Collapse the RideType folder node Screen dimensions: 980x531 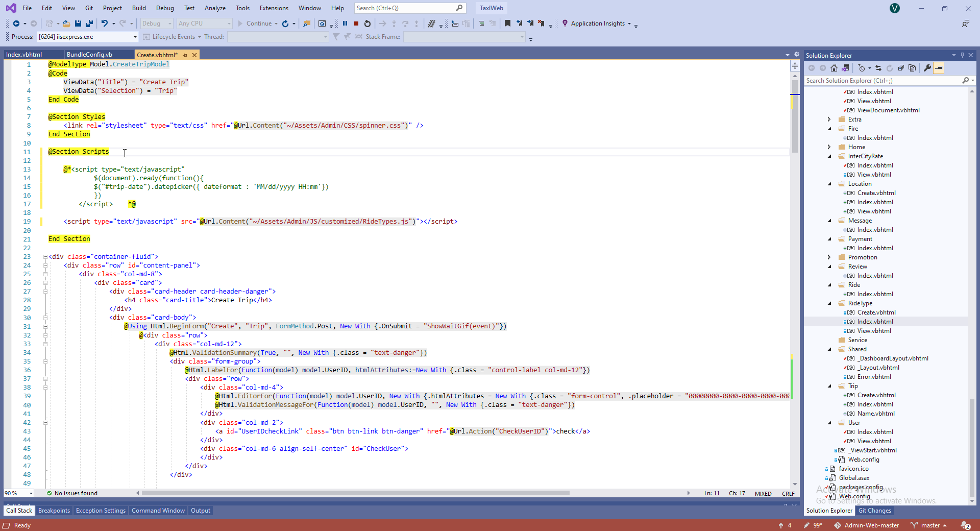click(829, 303)
